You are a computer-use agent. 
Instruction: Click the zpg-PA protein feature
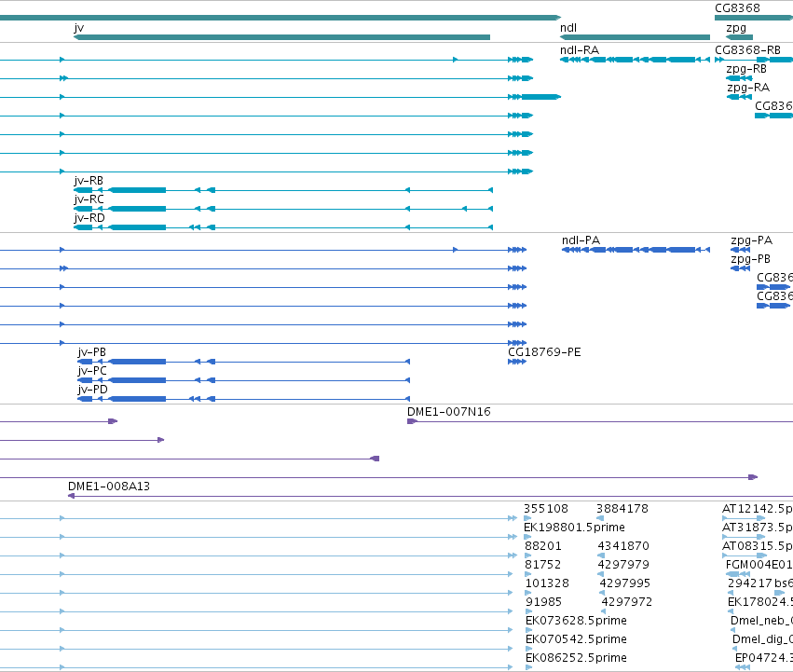741,250
